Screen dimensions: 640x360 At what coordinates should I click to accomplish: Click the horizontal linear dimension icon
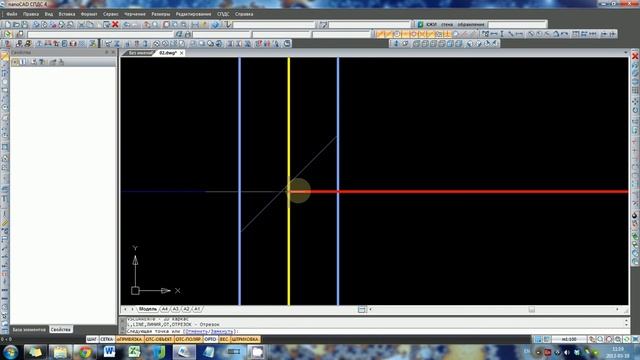coord(493,34)
